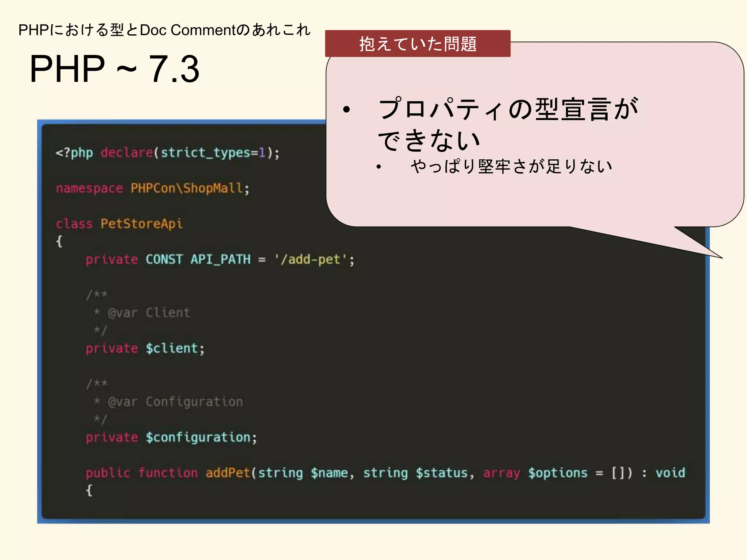
Task: Click the 'namespace PHPCon\ShopMall;' line
Action: (153, 188)
